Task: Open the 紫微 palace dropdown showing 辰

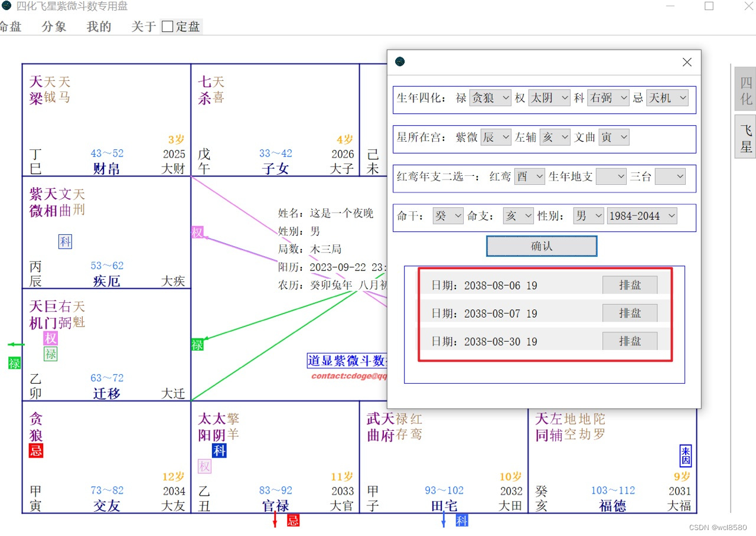Action: coord(496,138)
